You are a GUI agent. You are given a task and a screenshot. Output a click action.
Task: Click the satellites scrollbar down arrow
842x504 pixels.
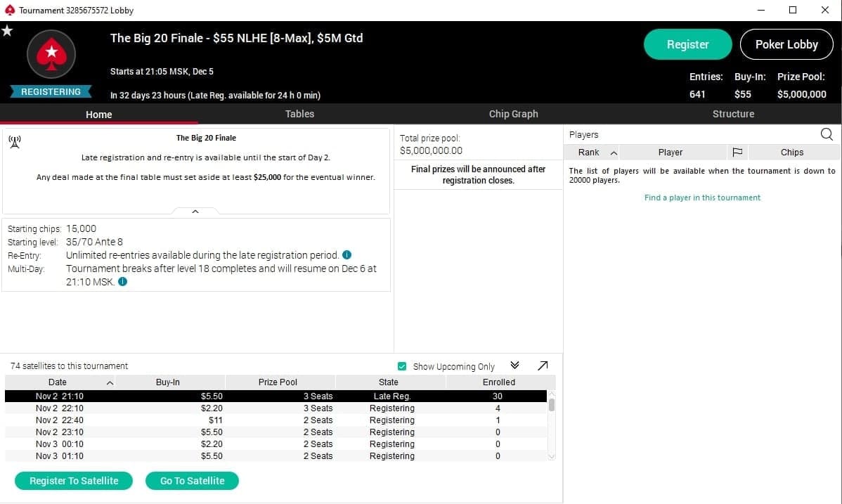pyautogui.click(x=552, y=457)
